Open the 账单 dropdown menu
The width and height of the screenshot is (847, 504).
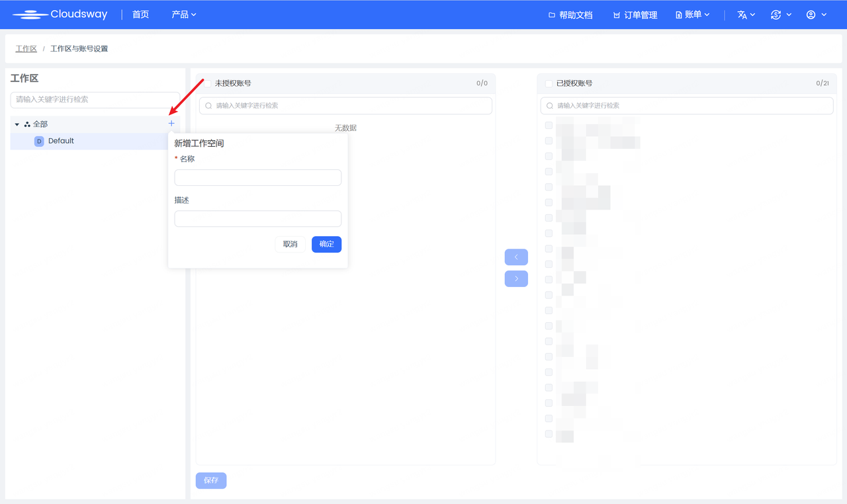pyautogui.click(x=692, y=15)
